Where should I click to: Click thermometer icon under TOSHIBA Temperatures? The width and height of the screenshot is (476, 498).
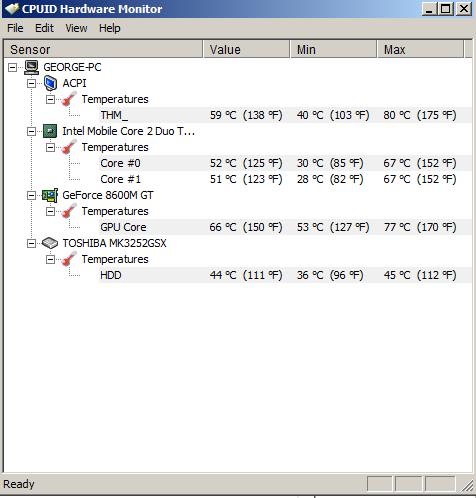tap(69, 259)
